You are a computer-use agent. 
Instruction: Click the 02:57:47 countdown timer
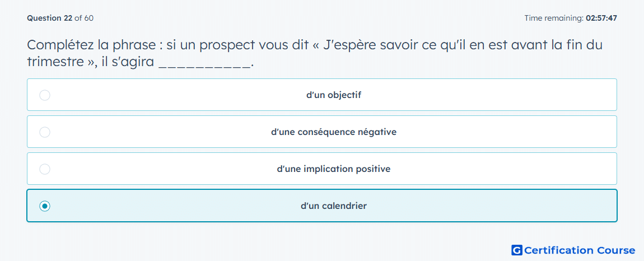[x=601, y=18]
